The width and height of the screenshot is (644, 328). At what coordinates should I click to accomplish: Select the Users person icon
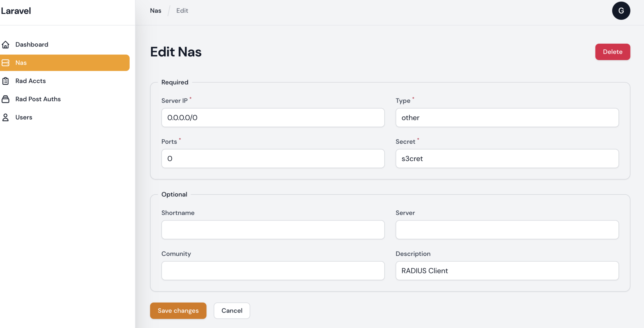6,117
